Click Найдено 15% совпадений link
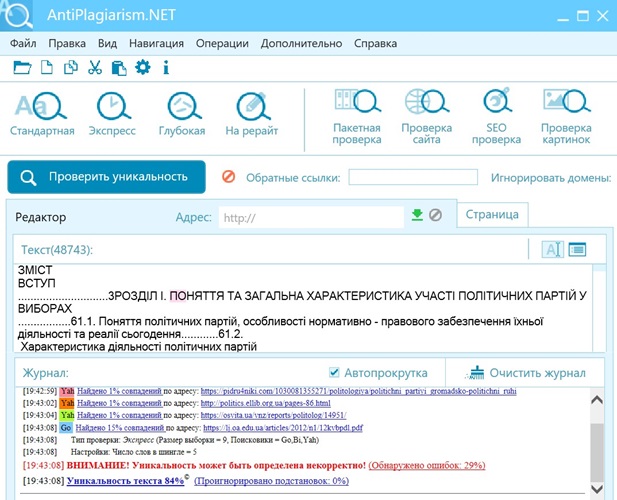This screenshot has height=500, width=617. tap(120, 428)
